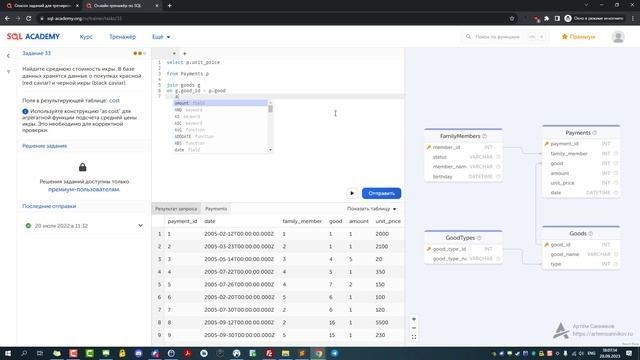Click the address bar URL
The height and width of the screenshot is (360, 640).
pos(84,18)
